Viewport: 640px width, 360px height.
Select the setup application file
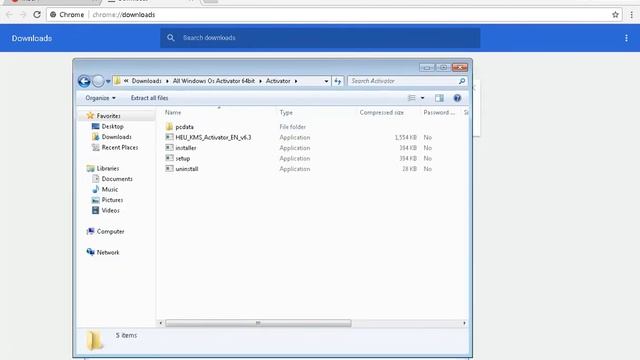coord(182,158)
